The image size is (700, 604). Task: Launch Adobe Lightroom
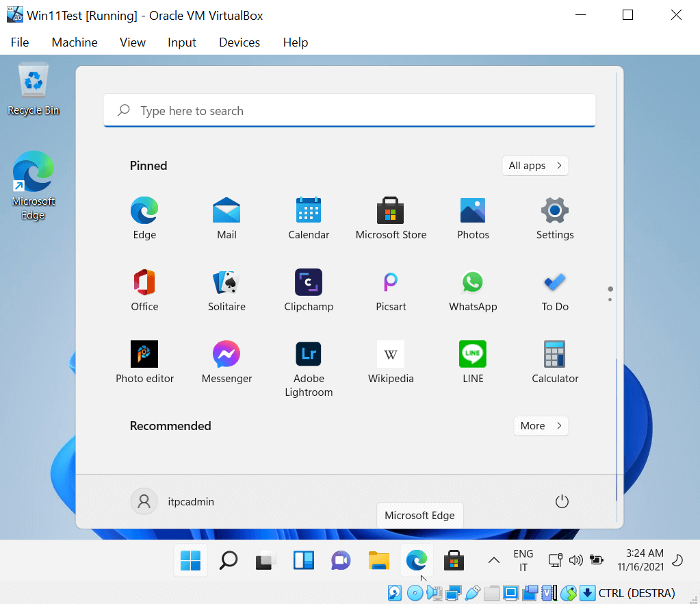point(309,368)
